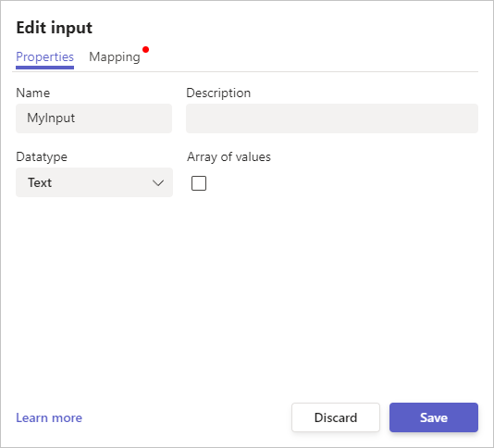Discard the input changes

(x=336, y=417)
